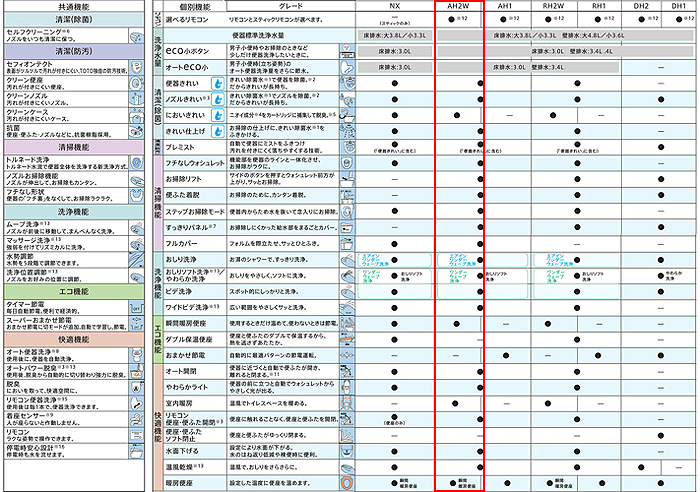Image resolution: width=700 pixels, height=492 pixels.
Task: Click the orange 暖房便座 seat icon
Action: (346, 481)
